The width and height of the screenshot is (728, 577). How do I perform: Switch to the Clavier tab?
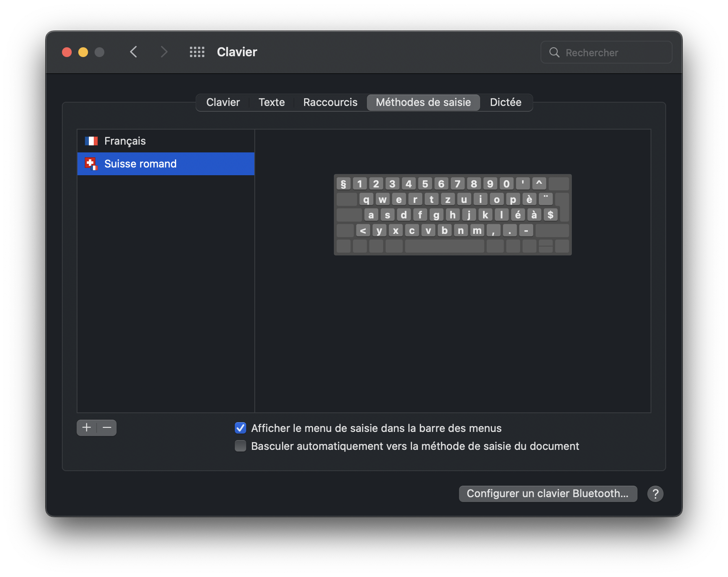223,102
